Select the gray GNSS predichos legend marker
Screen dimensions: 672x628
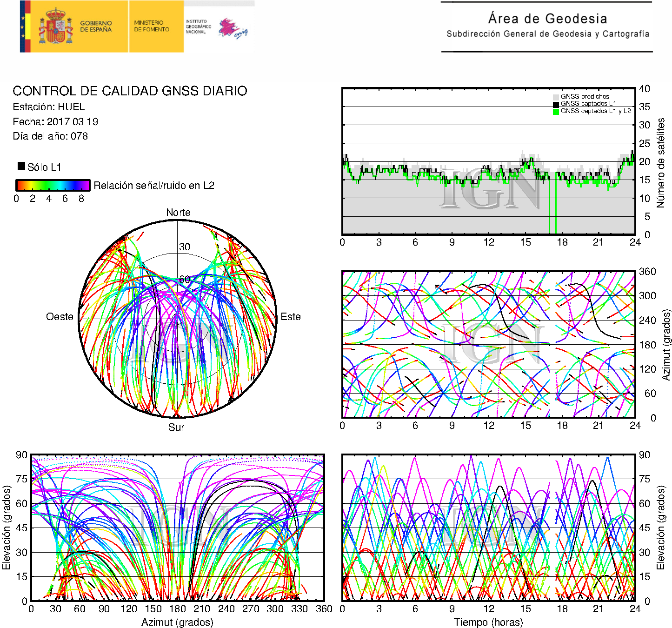click(x=556, y=97)
